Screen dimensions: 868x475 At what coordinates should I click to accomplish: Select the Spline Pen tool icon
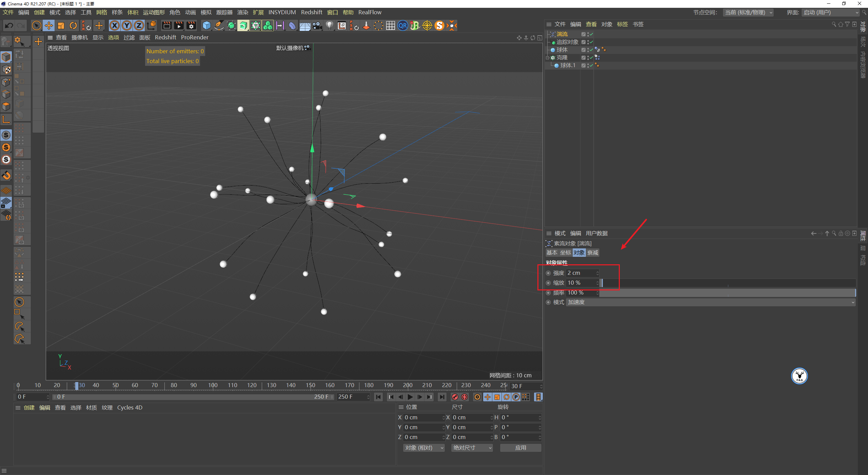219,25
